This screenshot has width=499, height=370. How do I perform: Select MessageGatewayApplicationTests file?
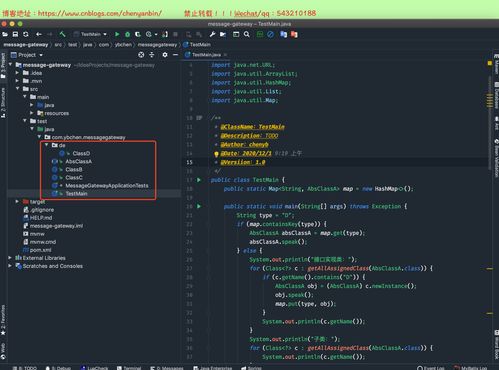pos(107,186)
